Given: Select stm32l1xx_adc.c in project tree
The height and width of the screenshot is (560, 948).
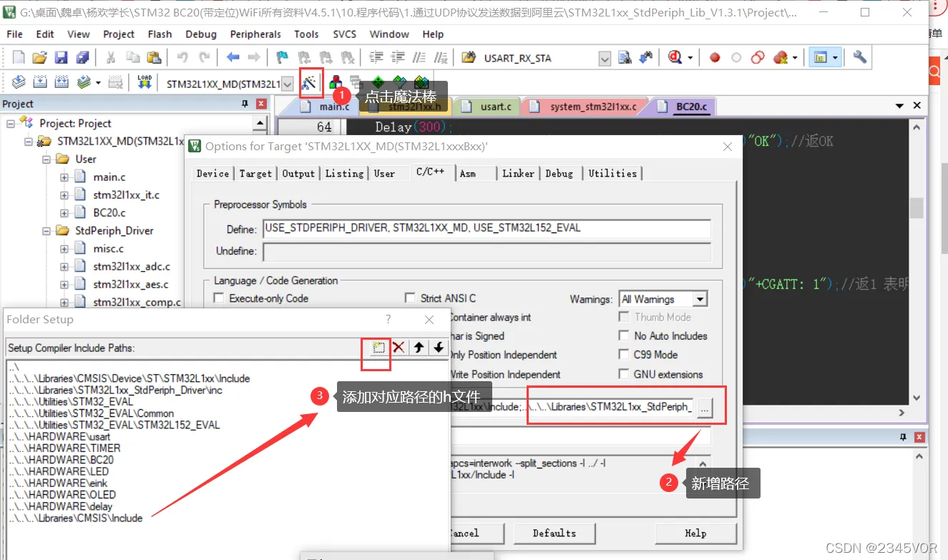Looking at the screenshot, I should 132,266.
